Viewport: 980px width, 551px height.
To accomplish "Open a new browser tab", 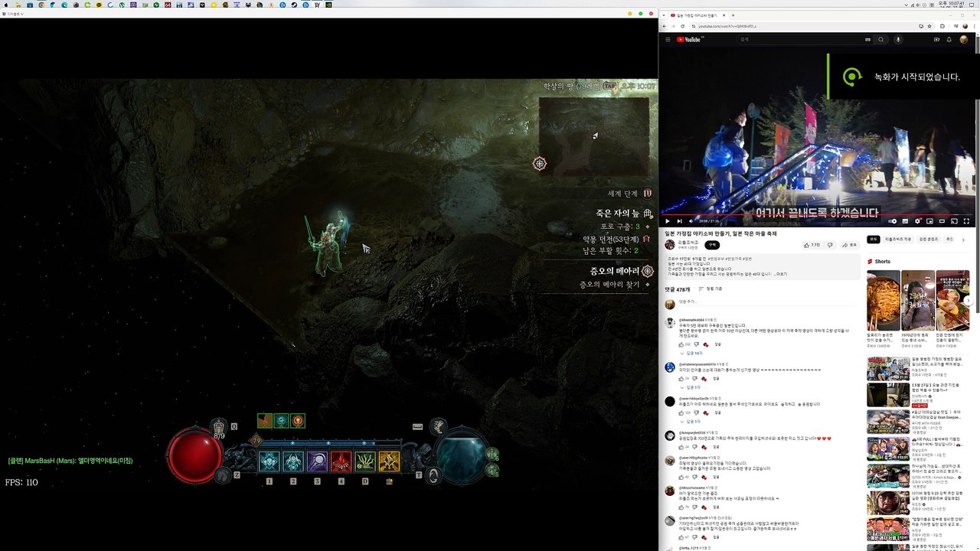I will tap(733, 15).
